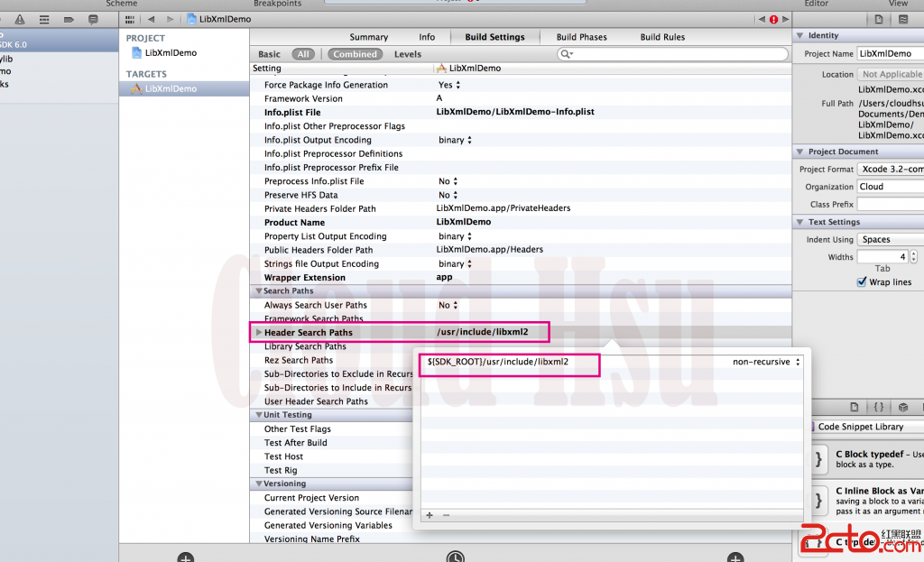Collapse the Unit Testing section
Screen dimensions: 924x562
(259, 415)
